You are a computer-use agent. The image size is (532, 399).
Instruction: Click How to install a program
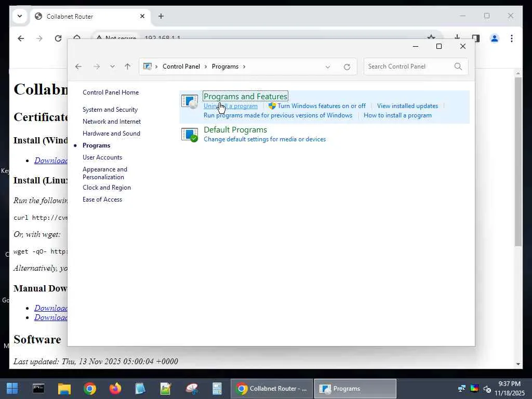click(x=397, y=115)
